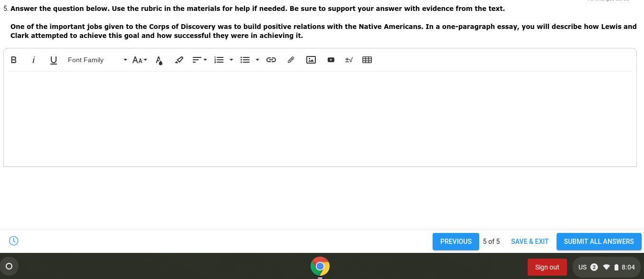644x279 pixels.
Task: Insert a hyperlink with link icon
Action: click(271, 60)
